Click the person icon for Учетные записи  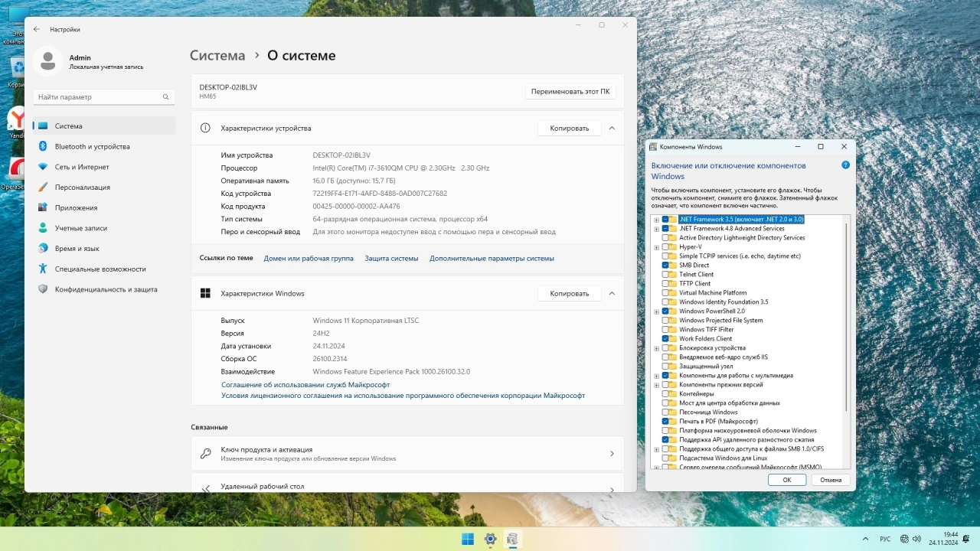click(x=43, y=228)
